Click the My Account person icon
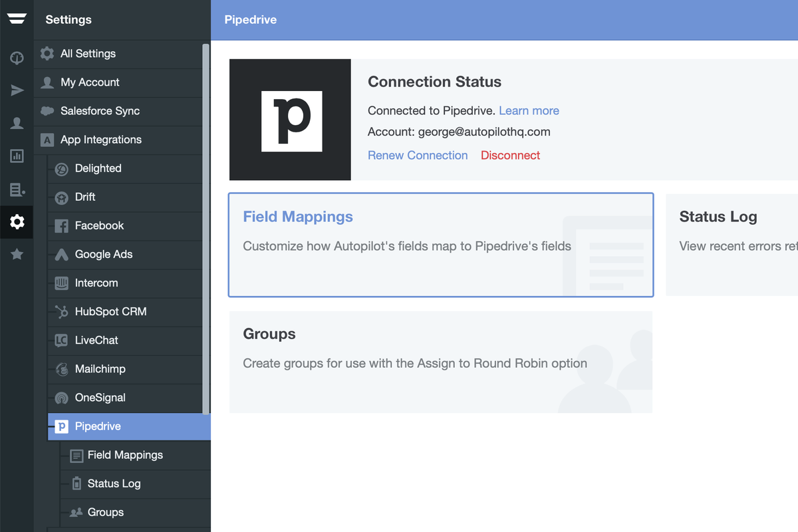The width and height of the screenshot is (798, 532). click(x=47, y=82)
